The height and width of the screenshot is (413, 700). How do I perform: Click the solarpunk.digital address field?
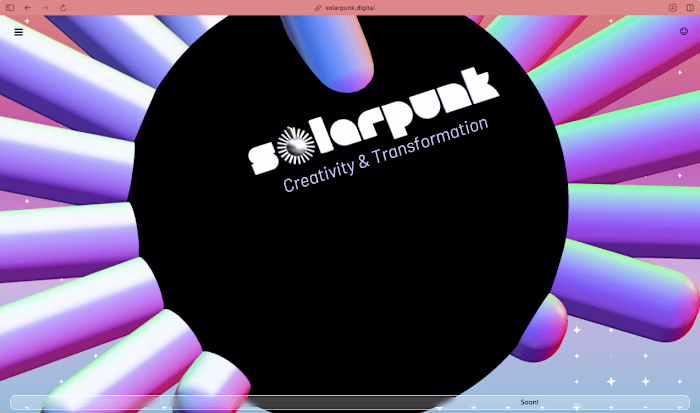tap(350, 8)
